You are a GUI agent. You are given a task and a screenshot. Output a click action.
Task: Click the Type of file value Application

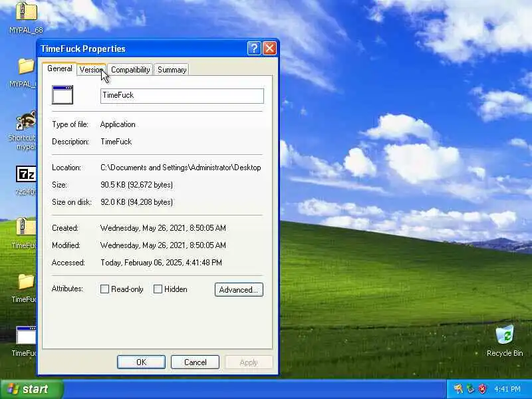[x=118, y=124]
